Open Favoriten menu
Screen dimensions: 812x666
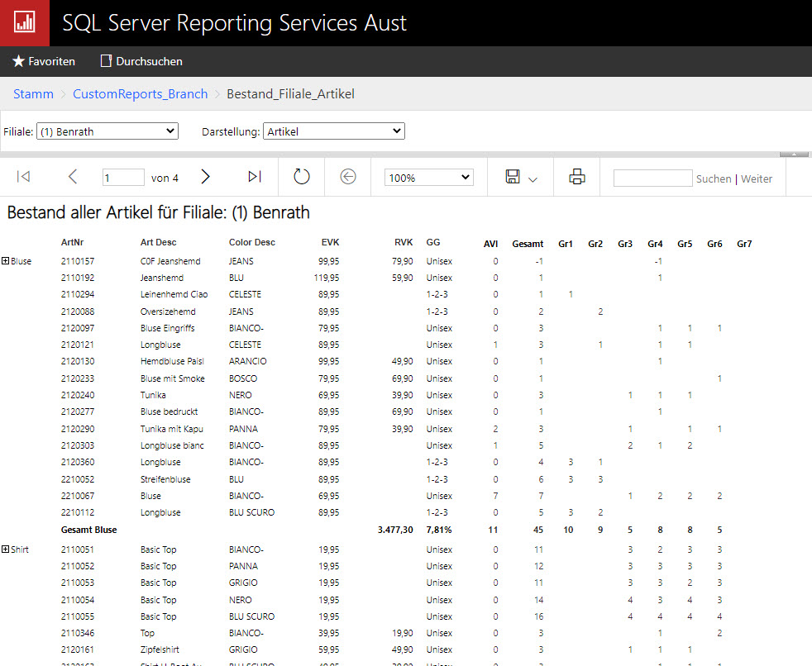coord(44,61)
